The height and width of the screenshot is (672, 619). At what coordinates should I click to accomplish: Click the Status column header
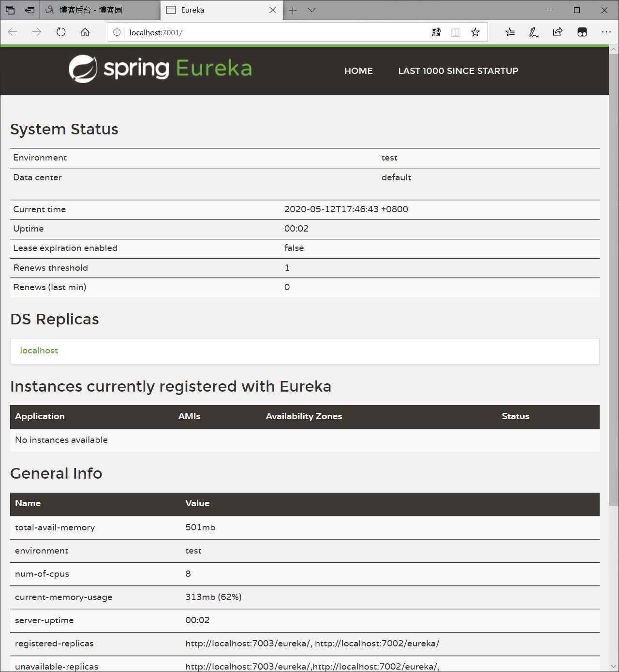click(516, 416)
